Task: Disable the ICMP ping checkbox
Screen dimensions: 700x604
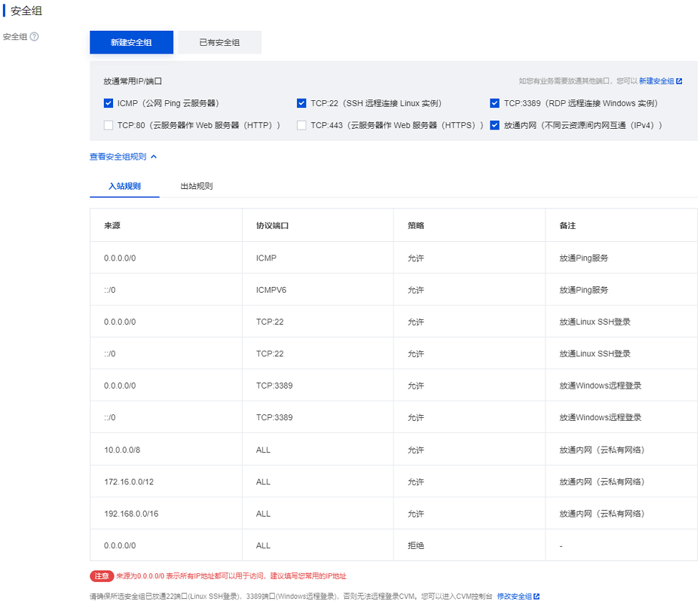Action: (108, 102)
